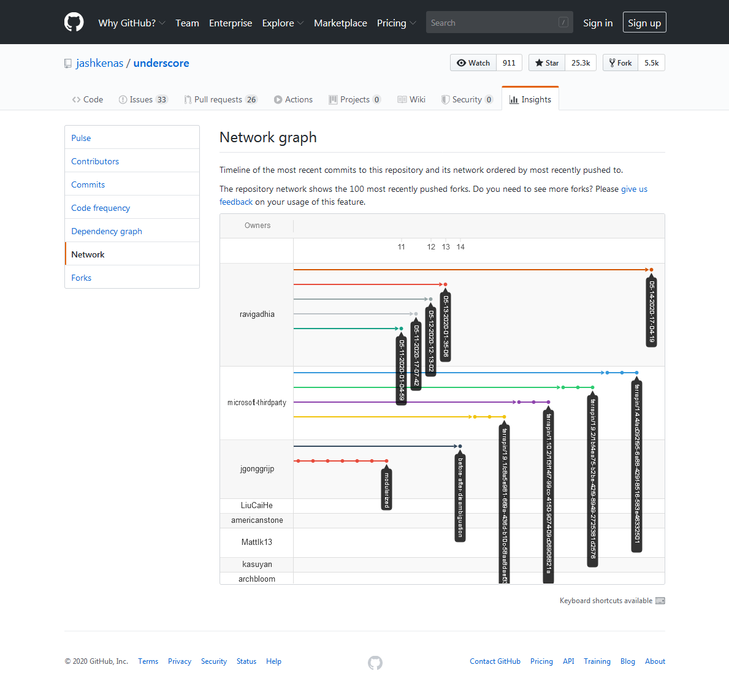729x700 pixels.
Task: Click the repository book icon beside jashkenas
Action: (x=68, y=63)
